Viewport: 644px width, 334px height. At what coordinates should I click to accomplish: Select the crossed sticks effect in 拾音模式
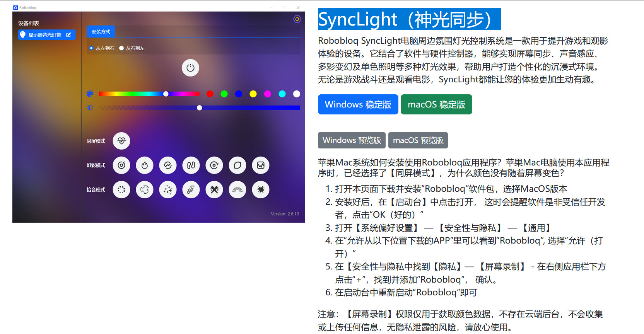(x=214, y=190)
